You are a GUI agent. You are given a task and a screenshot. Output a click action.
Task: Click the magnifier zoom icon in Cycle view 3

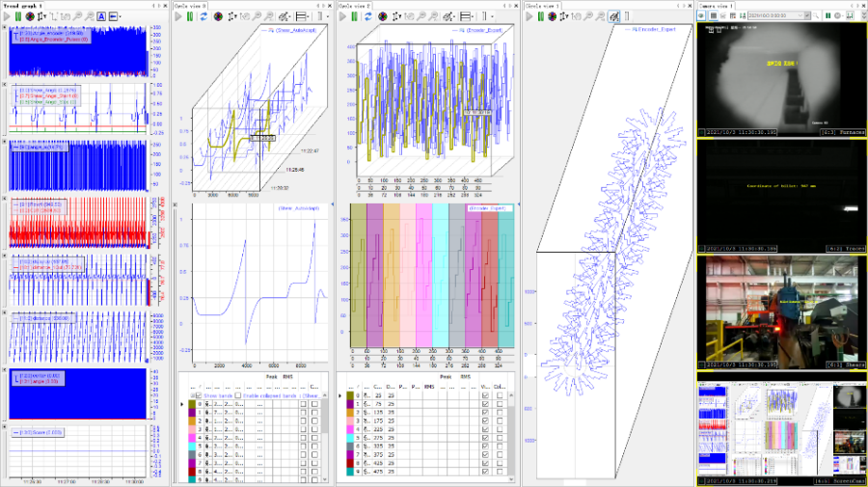pyautogui.click(x=258, y=16)
